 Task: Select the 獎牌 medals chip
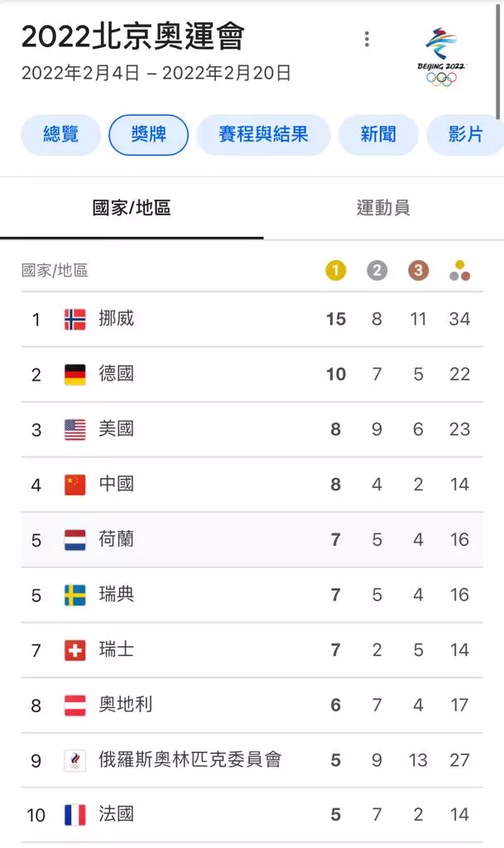tap(149, 135)
